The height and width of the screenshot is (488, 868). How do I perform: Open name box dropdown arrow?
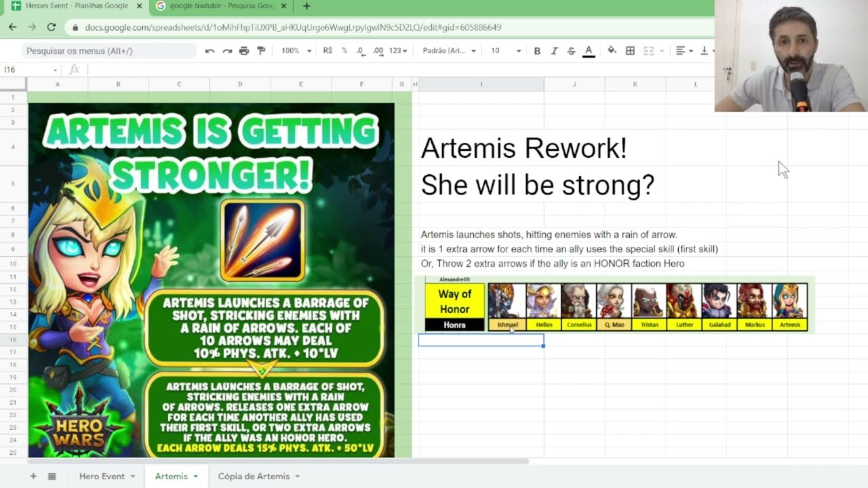tap(55, 70)
